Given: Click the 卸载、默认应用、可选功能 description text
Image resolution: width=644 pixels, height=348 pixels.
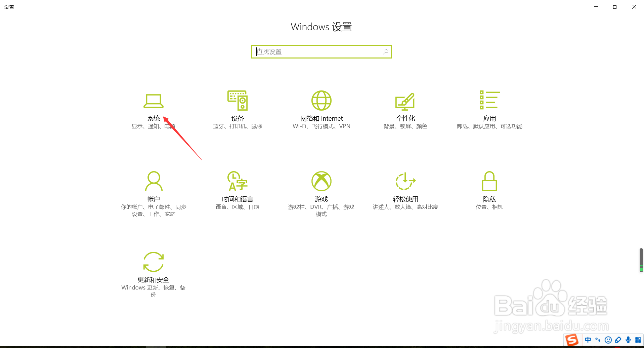Looking at the screenshot, I should [x=489, y=126].
